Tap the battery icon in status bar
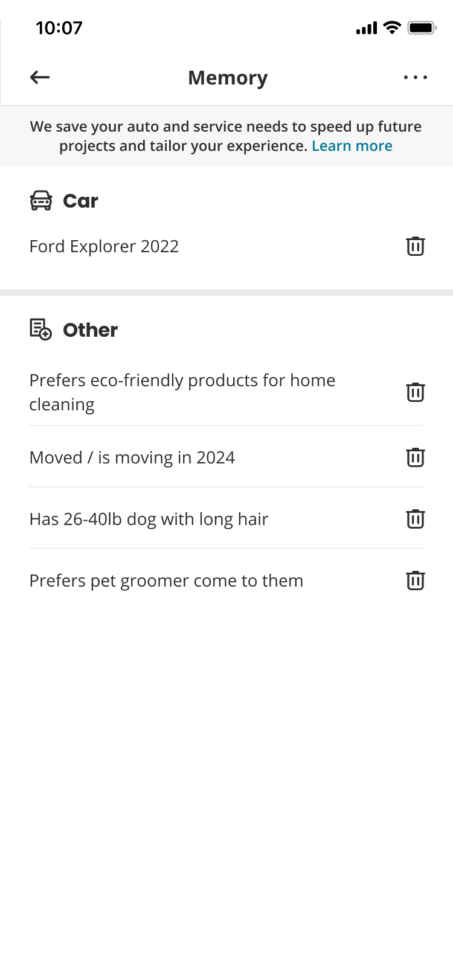The width and height of the screenshot is (453, 980). (x=422, y=28)
